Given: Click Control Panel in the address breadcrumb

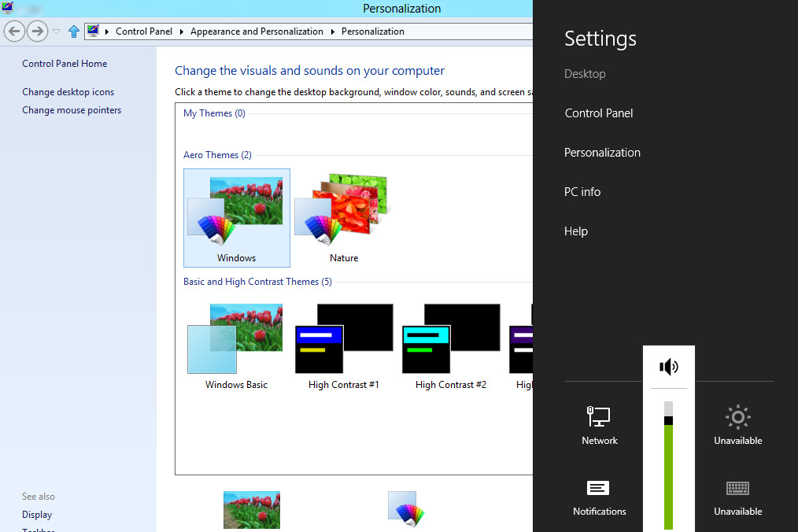Looking at the screenshot, I should point(144,31).
